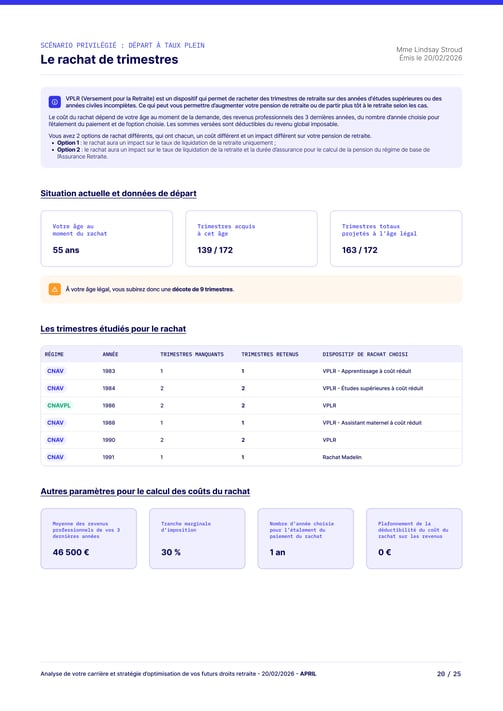This screenshot has width=503, height=711.
Task: Click the '0 €' plafonnement value
Action: click(x=385, y=552)
